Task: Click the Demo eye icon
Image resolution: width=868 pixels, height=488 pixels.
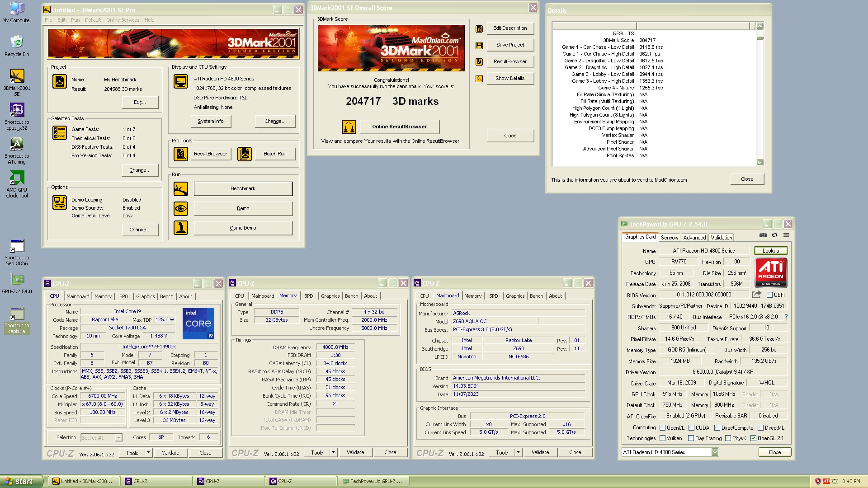Action: pyautogui.click(x=181, y=209)
